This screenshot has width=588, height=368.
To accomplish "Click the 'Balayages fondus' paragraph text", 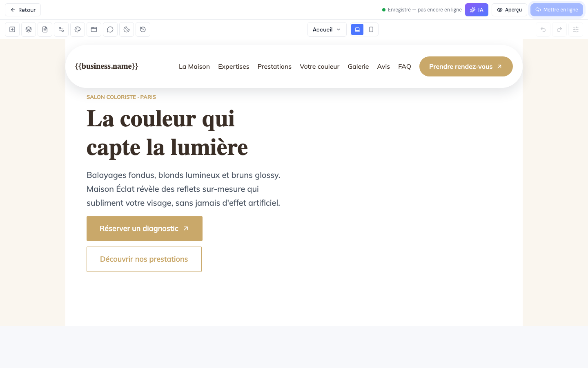I will tap(183, 189).
